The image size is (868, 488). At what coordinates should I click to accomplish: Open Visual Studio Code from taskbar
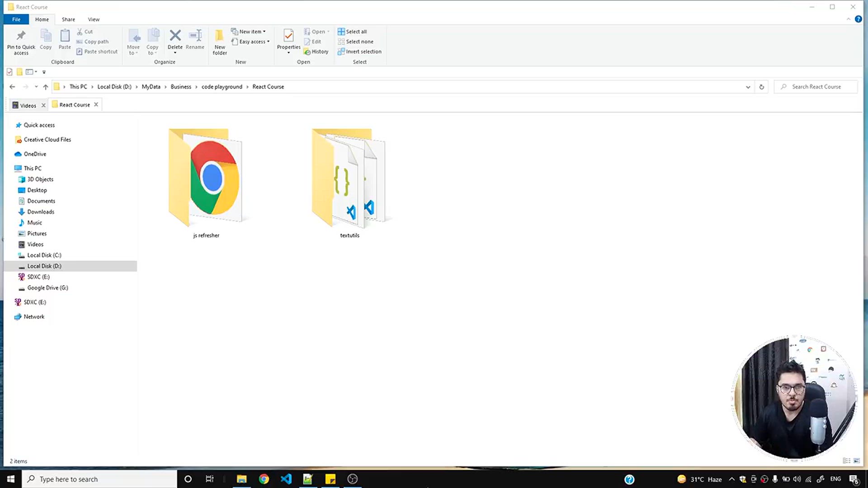[286, 479]
